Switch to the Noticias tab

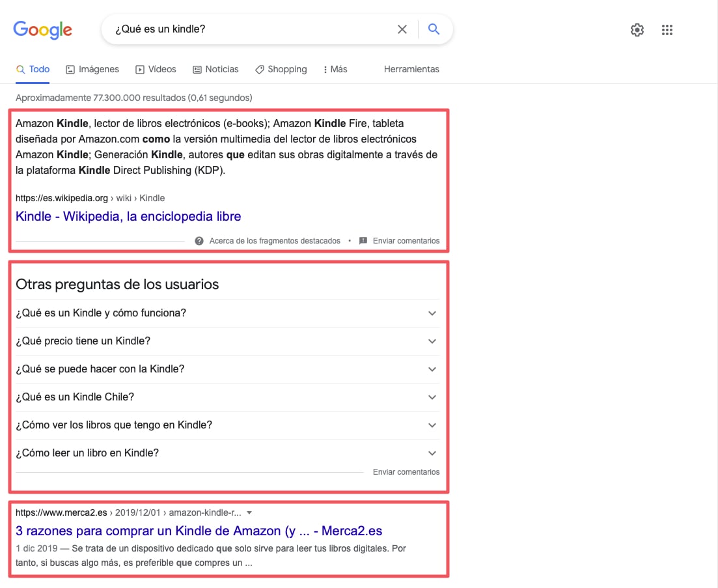pyautogui.click(x=215, y=69)
